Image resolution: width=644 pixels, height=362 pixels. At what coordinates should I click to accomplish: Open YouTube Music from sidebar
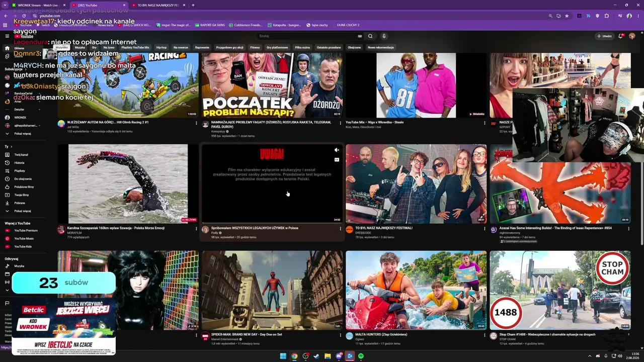pos(24,239)
